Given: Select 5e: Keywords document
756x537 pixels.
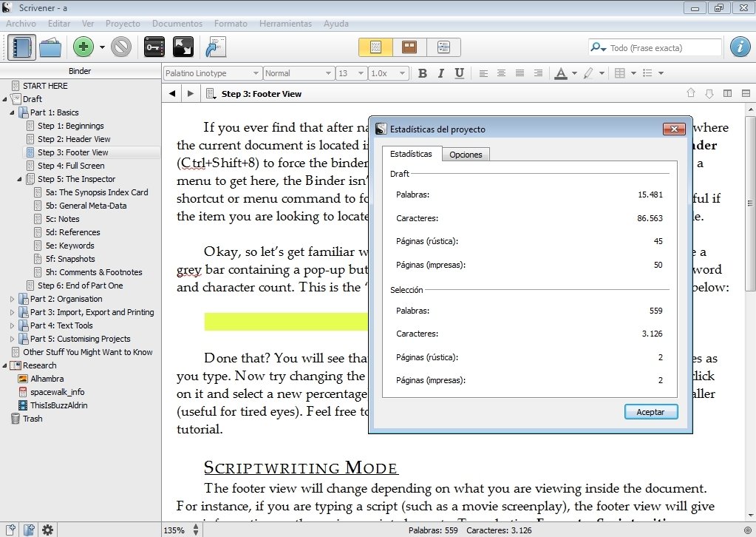Looking at the screenshot, I should [70, 246].
